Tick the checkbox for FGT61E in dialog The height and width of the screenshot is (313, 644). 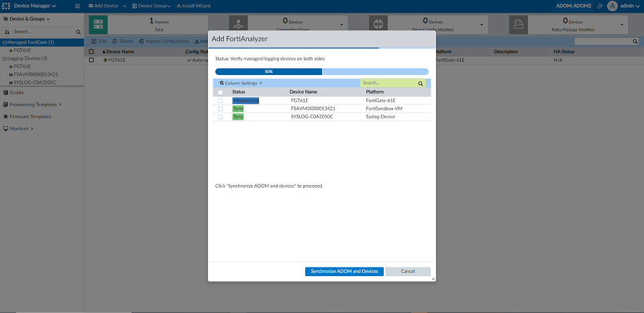coord(221,101)
